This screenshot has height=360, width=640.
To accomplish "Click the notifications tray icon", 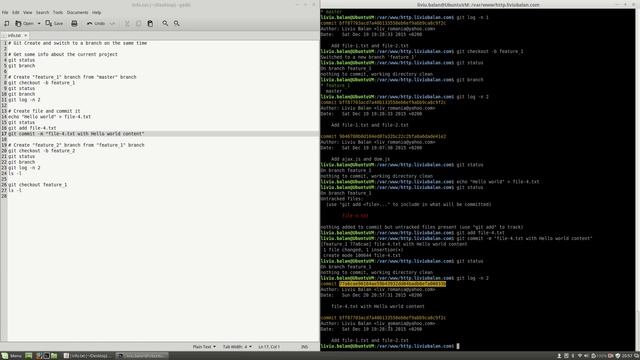I will click(637, 356).
